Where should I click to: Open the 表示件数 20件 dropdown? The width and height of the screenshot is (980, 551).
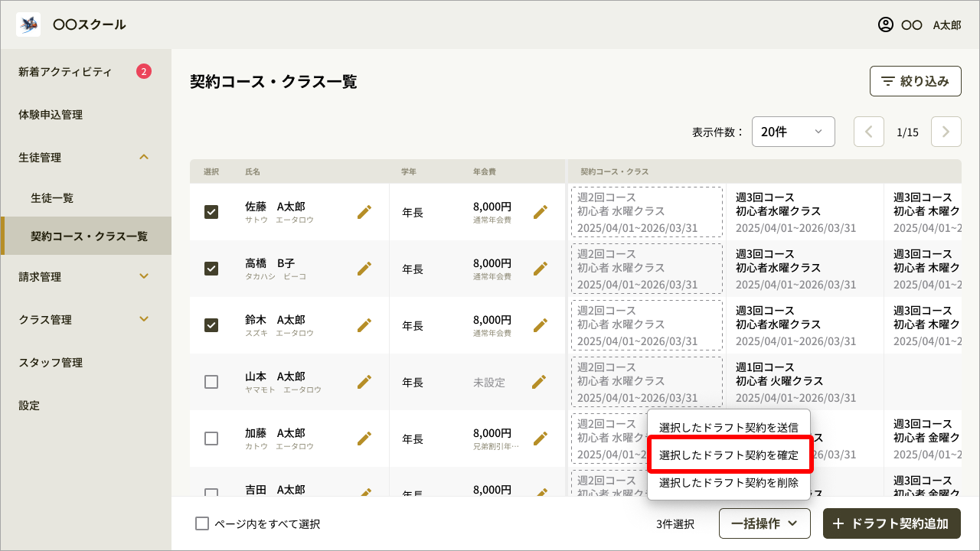793,131
